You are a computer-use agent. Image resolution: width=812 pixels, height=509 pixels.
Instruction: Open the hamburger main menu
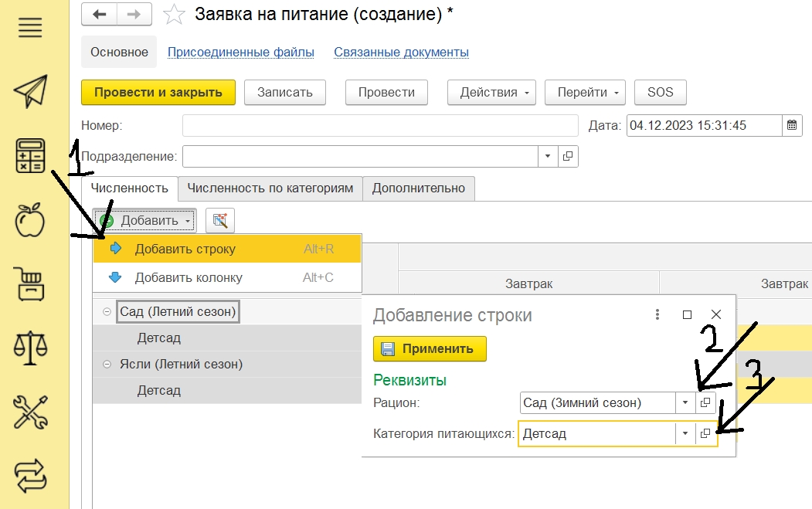coord(30,28)
